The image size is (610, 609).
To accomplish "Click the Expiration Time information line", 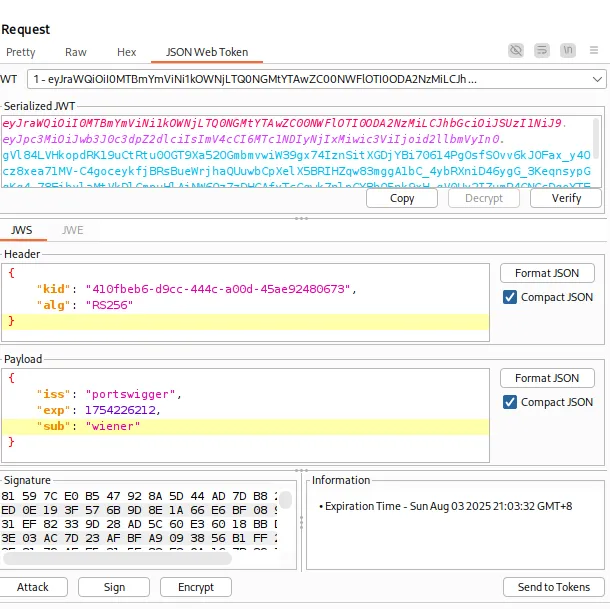I will pos(446,506).
